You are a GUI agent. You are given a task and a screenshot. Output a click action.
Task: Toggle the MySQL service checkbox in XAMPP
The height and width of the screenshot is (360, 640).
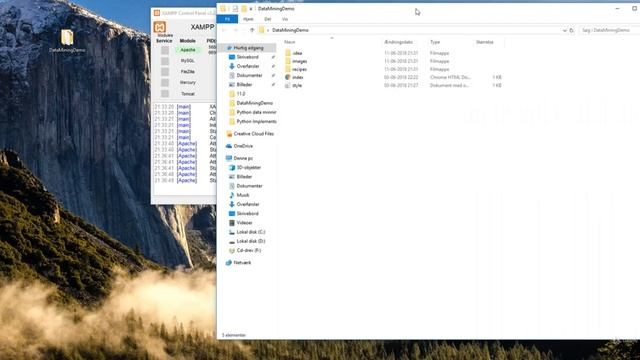point(165,61)
